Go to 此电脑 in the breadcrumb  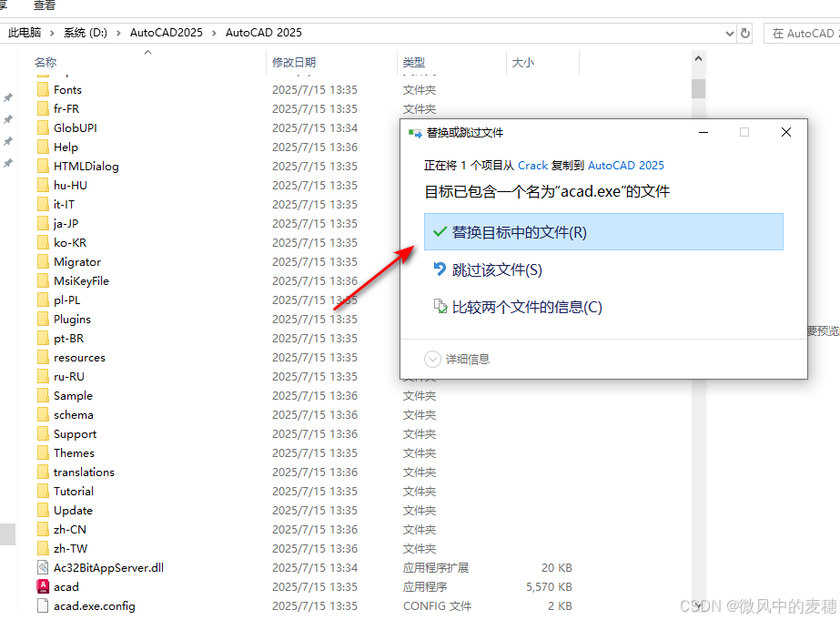[x=25, y=33]
